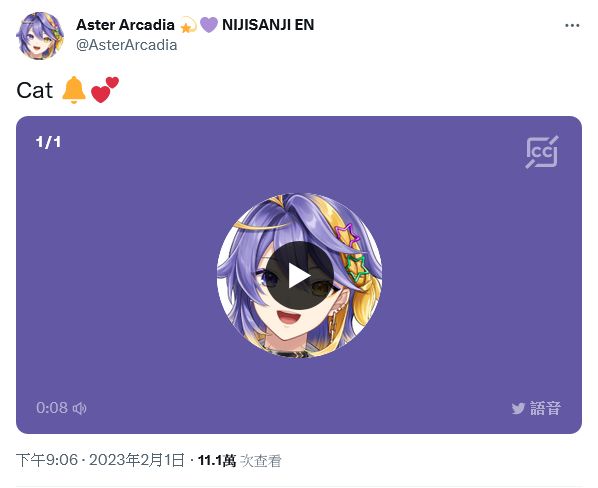Image resolution: width=598 pixels, height=488 pixels.
Task: Click the two red hearts emoji
Action: click(x=104, y=90)
